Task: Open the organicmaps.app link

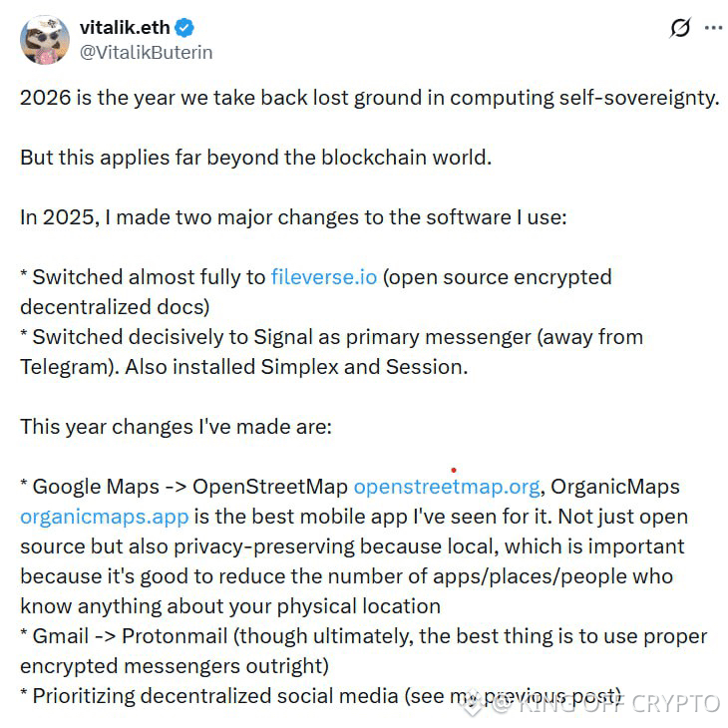Action: 104,517
